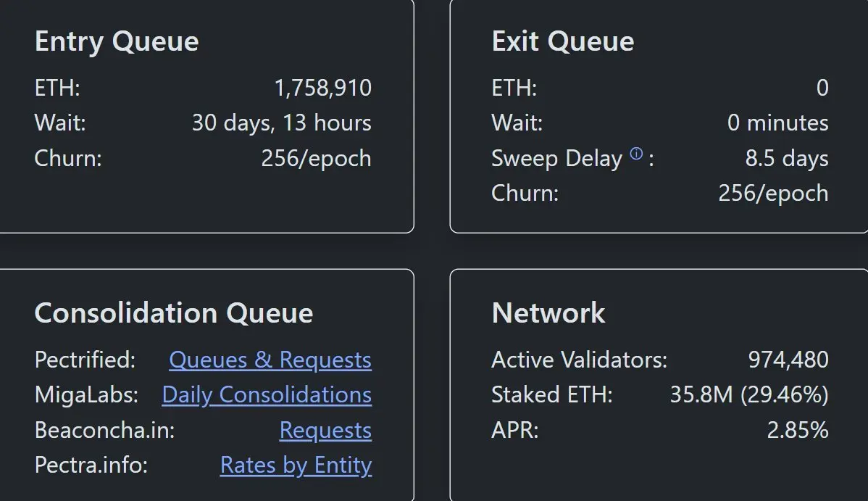Click the 0 minutes wait value
868x501 pixels.
point(777,123)
